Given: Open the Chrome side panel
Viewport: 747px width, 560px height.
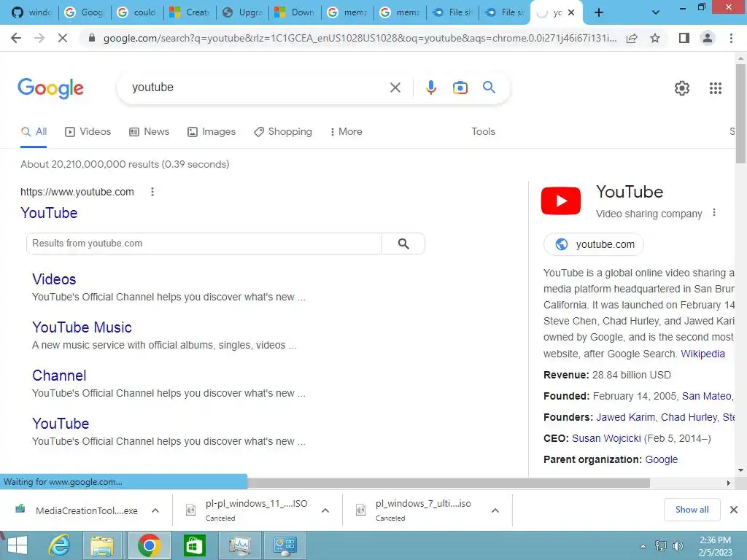Looking at the screenshot, I should (684, 38).
